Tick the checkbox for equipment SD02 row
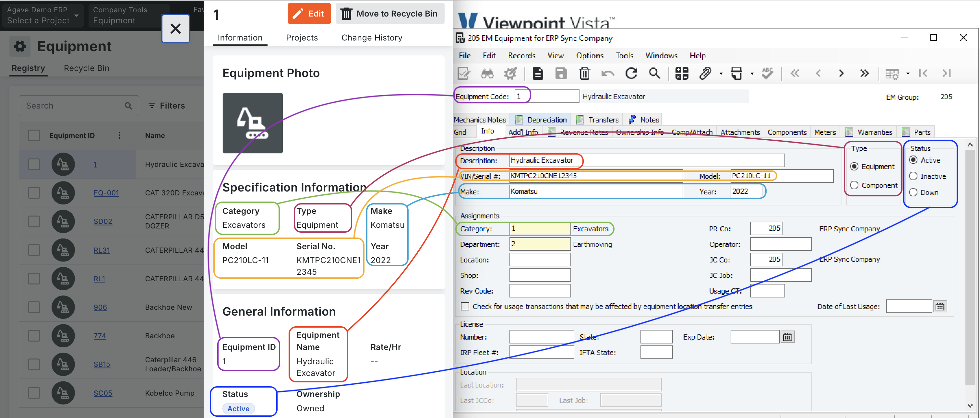The image size is (980, 418). click(34, 221)
